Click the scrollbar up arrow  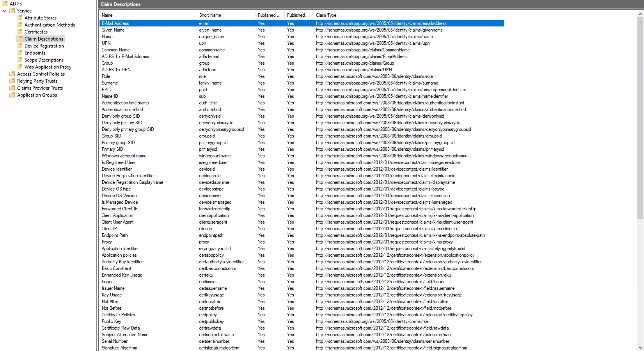640,14
